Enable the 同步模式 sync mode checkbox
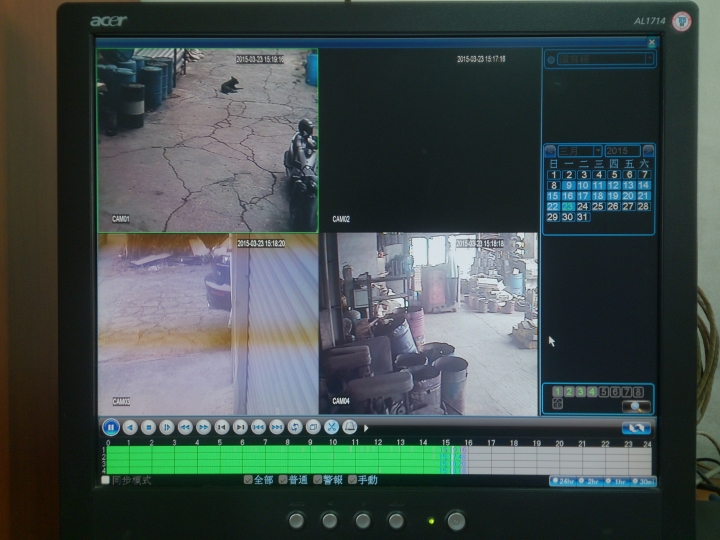The width and height of the screenshot is (720, 540). click(x=106, y=480)
